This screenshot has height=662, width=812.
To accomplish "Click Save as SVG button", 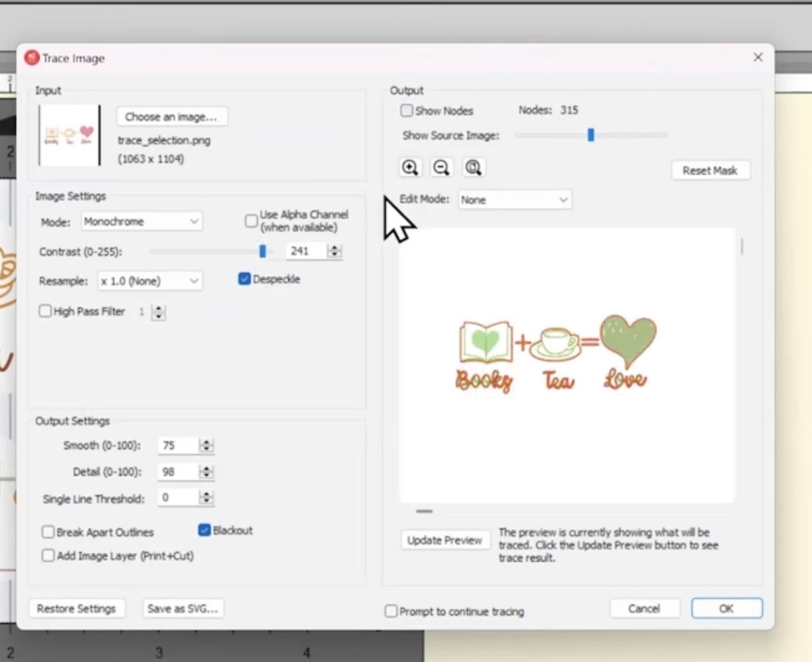I will [183, 609].
